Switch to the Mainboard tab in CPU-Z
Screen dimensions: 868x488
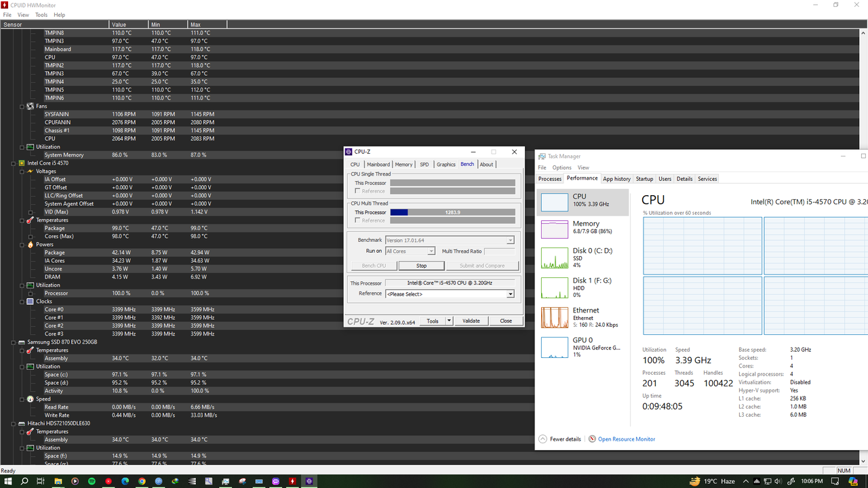[x=378, y=165]
